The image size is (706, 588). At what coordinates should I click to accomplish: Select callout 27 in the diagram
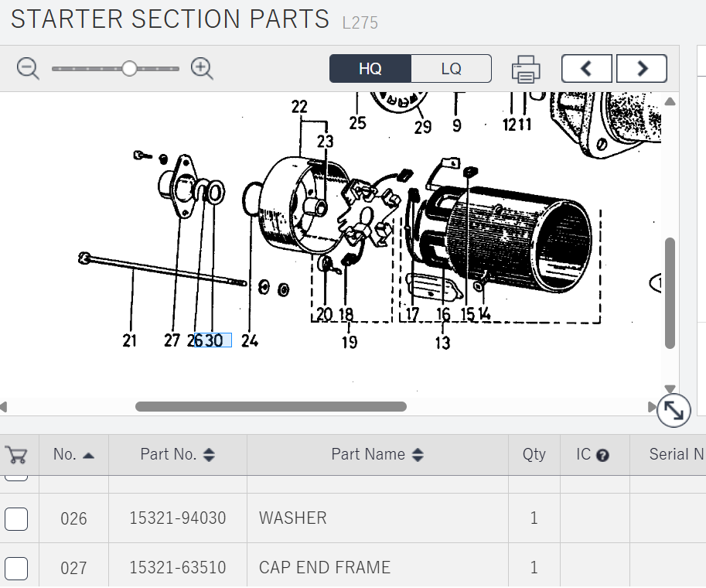coord(172,340)
